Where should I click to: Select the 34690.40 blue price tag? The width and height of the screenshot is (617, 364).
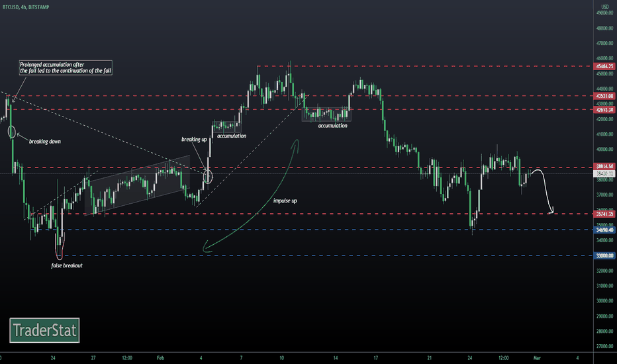(604, 230)
